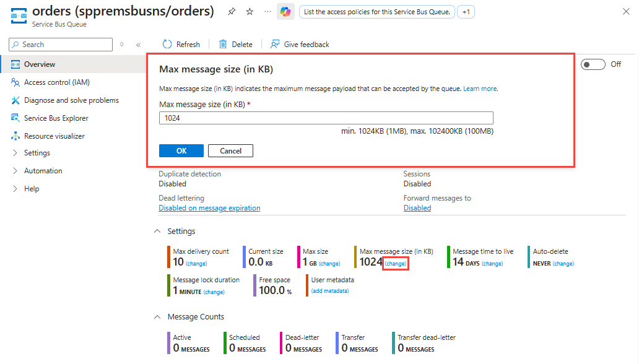
Task: Expand the Automation menu group
Action: pyautogui.click(x=15, y=170)
